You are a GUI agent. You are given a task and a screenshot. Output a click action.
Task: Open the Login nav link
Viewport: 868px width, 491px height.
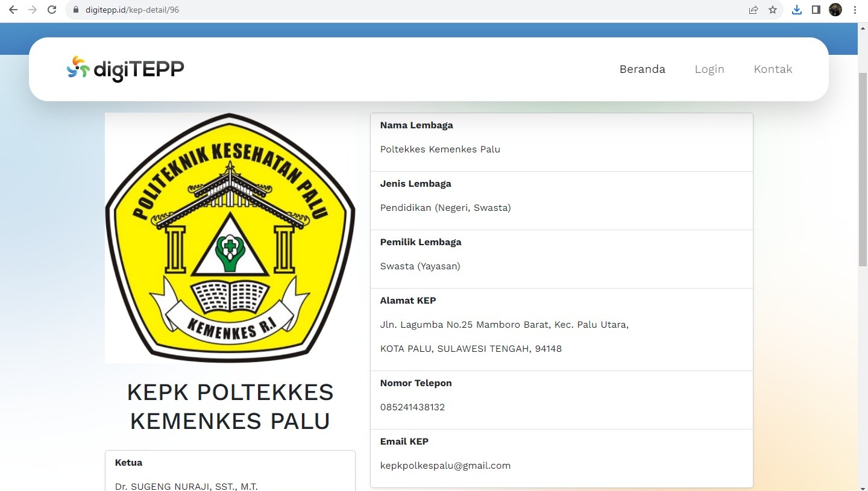click(709, 69)
